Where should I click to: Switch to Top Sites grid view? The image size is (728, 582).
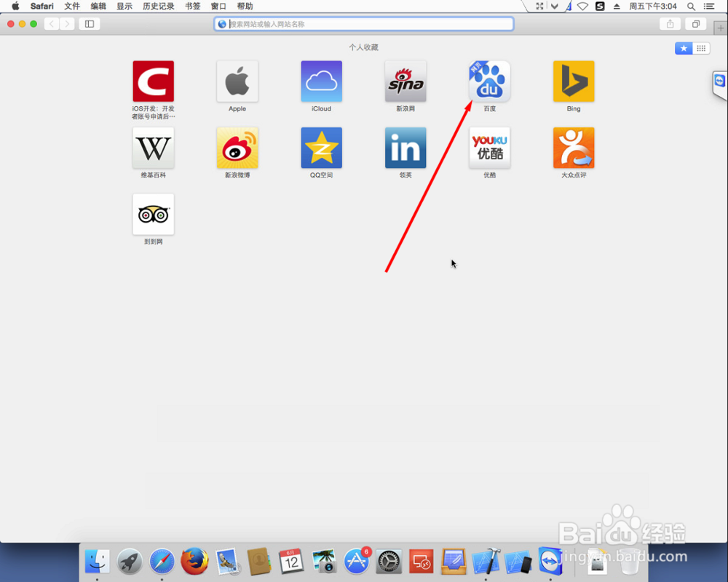701,48
